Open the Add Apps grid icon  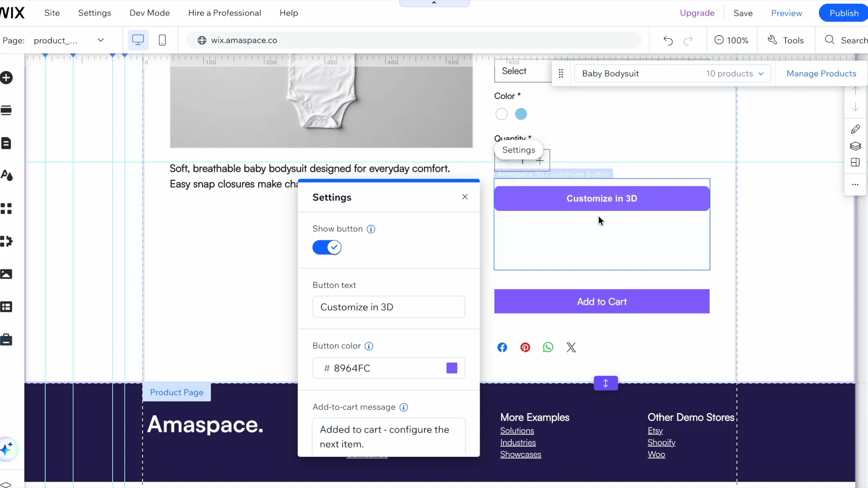tap(6, 208)
